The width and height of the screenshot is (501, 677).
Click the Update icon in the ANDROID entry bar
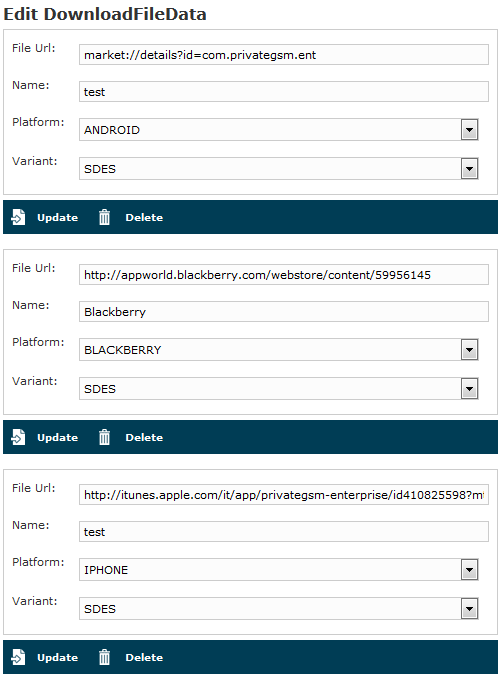coord(18,217)
